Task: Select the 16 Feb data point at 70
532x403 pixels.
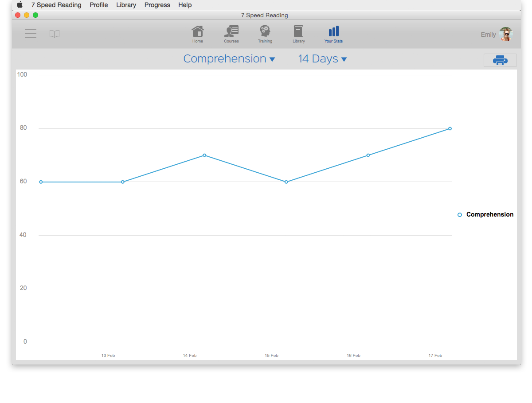Action: pos(368,155)
